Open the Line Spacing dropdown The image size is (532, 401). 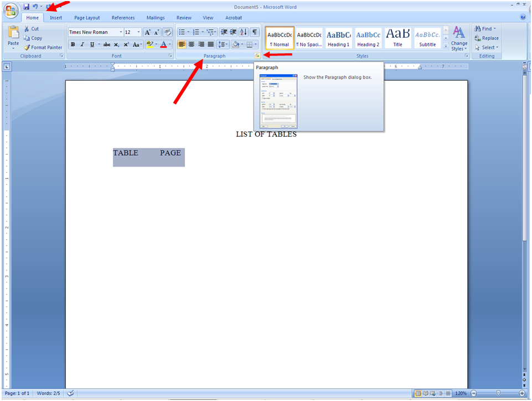tap(224, 44)
